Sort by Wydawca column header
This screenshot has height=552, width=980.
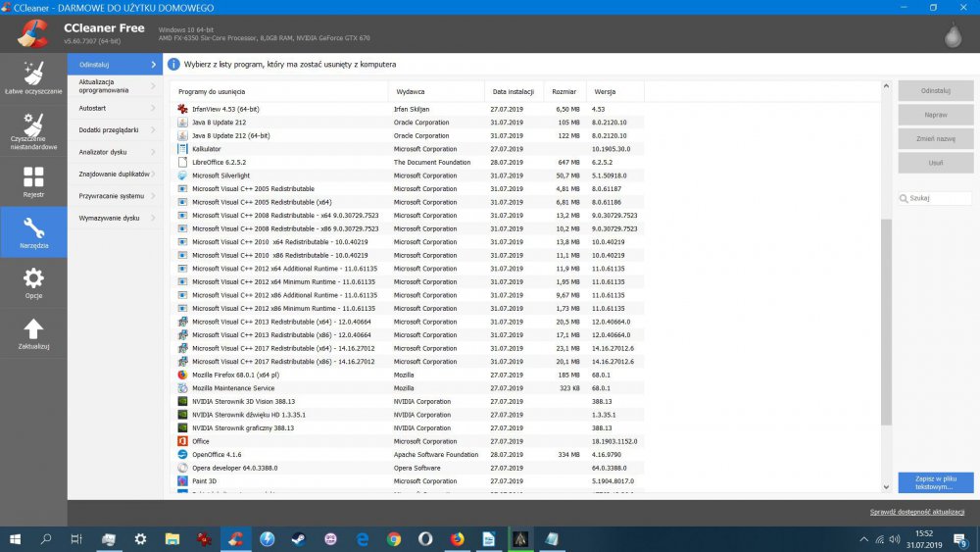[x=436, y=91]
